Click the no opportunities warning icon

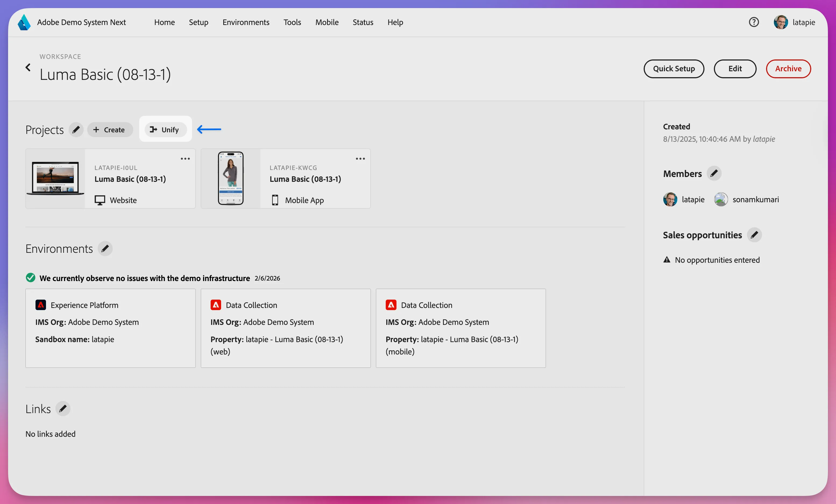667,260
